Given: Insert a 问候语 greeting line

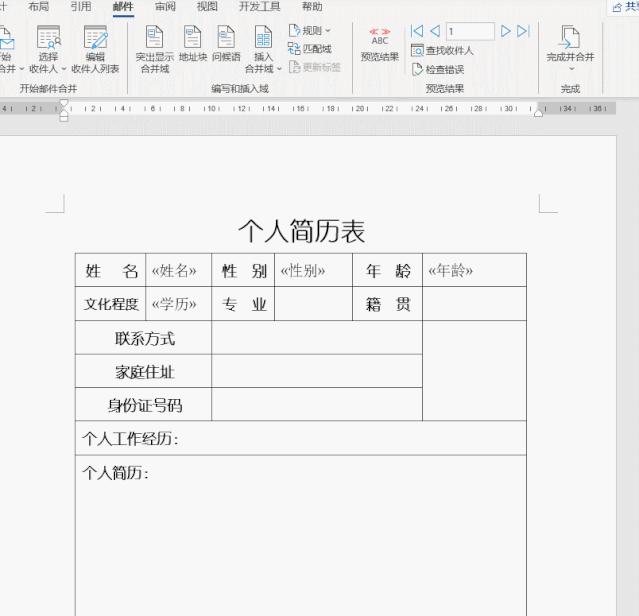Looking at the screenshot, I should (226, 43).
